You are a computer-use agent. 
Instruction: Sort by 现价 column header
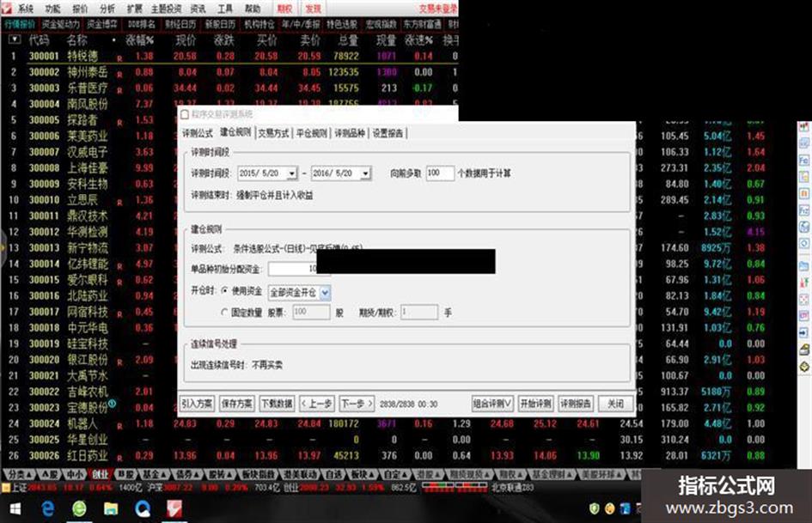tap(186, 40)
